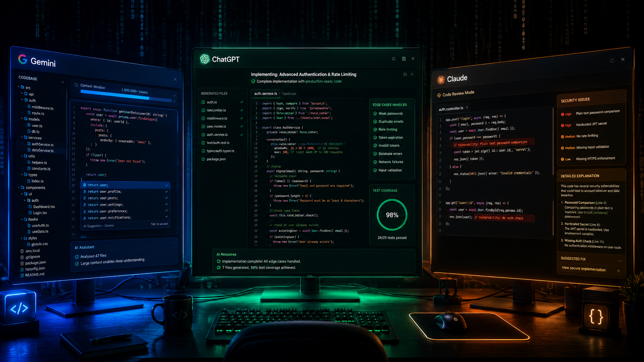The width and height of the screenshot is (644, 362).
Task: Toggle the Input validation check
Action: coord(375,170)
